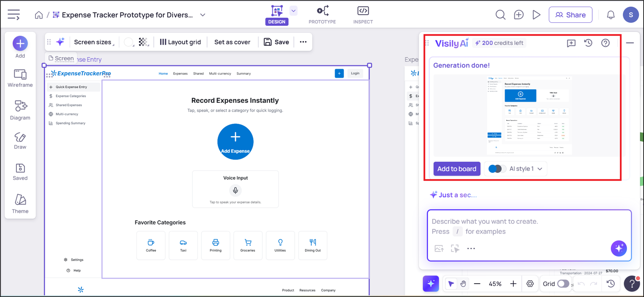
Task: Minimize the Visily AI panel
Action: (x=630, y=43)
